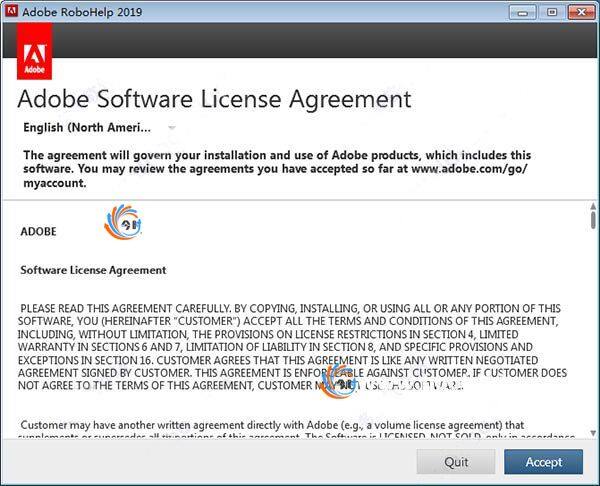Click the 'Software License Agreement' subheading
The height and width of the screenshot is (486, 600).
[x=93, y=270]
